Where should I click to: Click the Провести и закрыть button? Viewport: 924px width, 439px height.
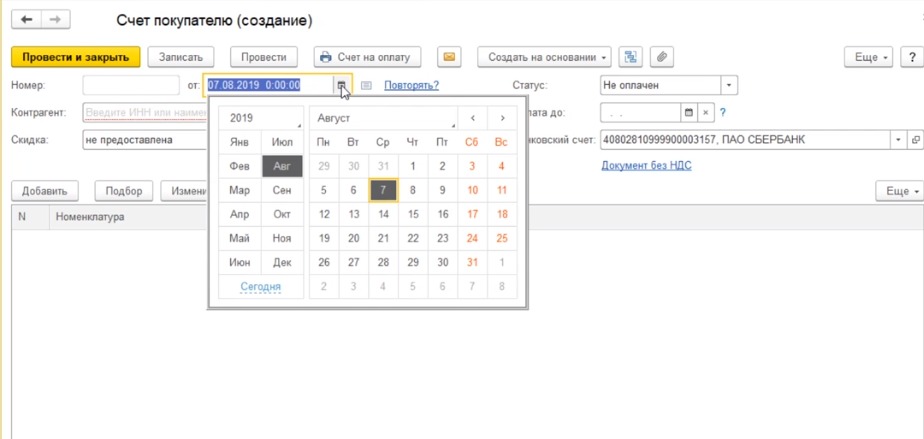click(x=76, y=58)
